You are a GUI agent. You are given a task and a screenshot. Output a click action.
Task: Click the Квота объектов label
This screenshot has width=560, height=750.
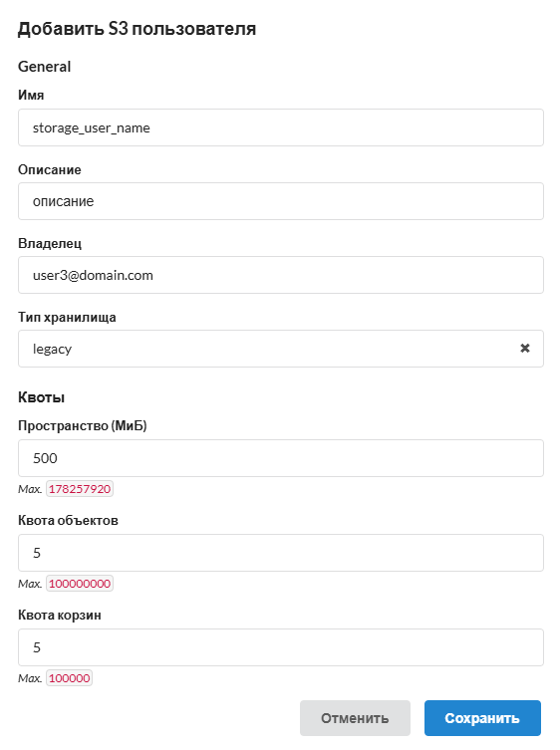(x=68, y=520)
